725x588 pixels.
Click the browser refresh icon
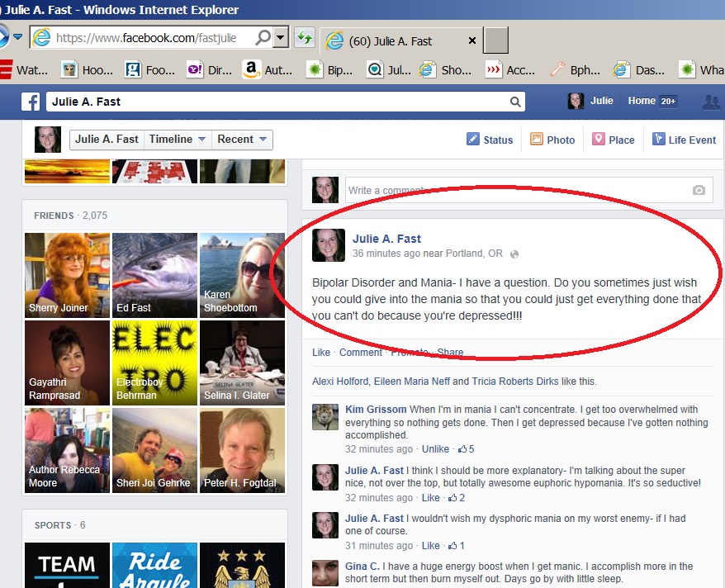coord(305,38)
